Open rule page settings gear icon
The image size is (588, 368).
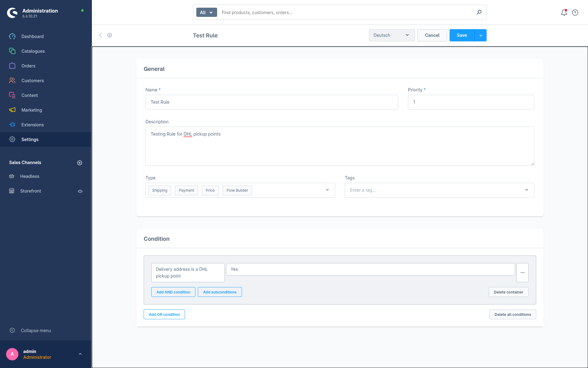[x=110, y=35]
